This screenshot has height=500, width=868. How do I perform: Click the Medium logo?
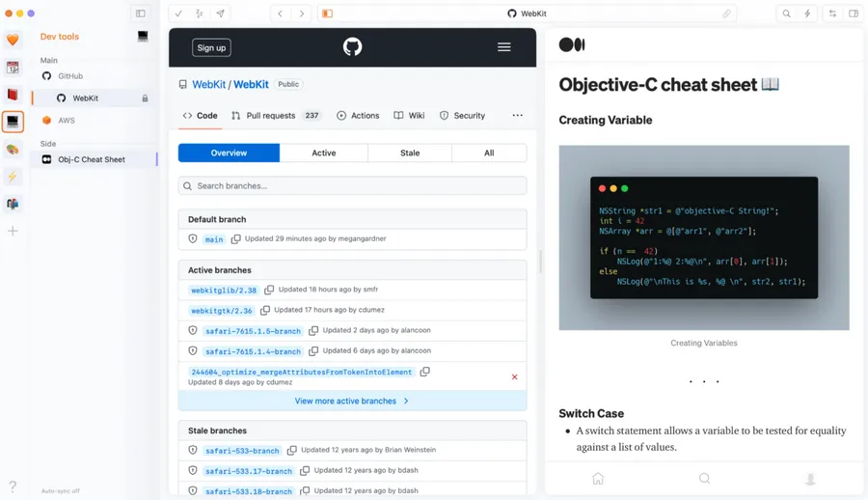tap(572, 45)
